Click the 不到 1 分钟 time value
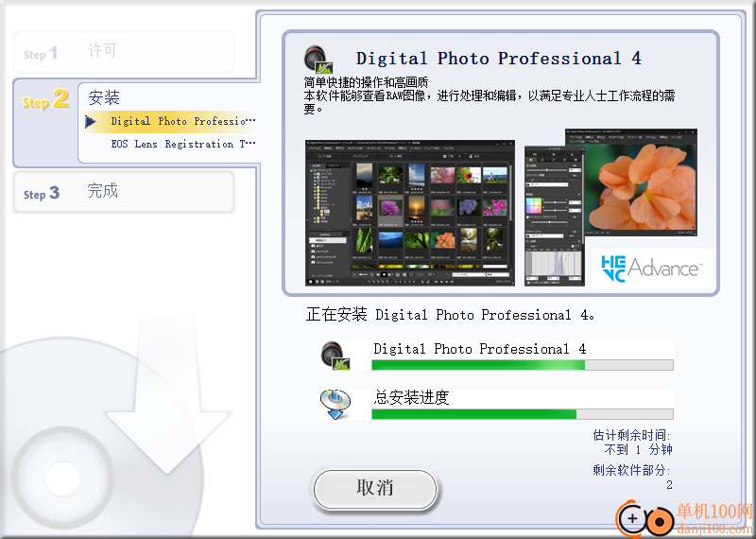Viewport: 756px width, 539px height. (x=639, y=450)
